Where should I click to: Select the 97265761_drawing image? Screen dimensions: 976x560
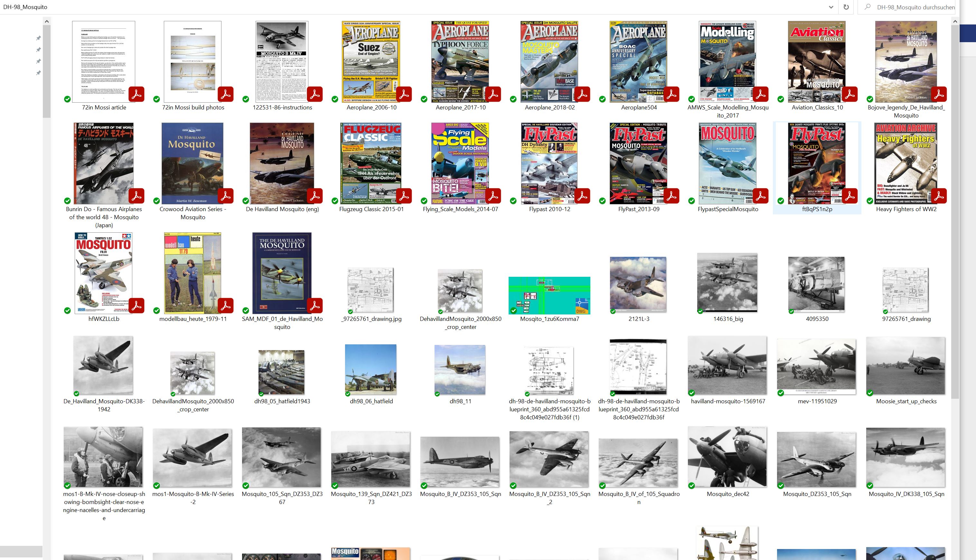click(x=906, y=290)
